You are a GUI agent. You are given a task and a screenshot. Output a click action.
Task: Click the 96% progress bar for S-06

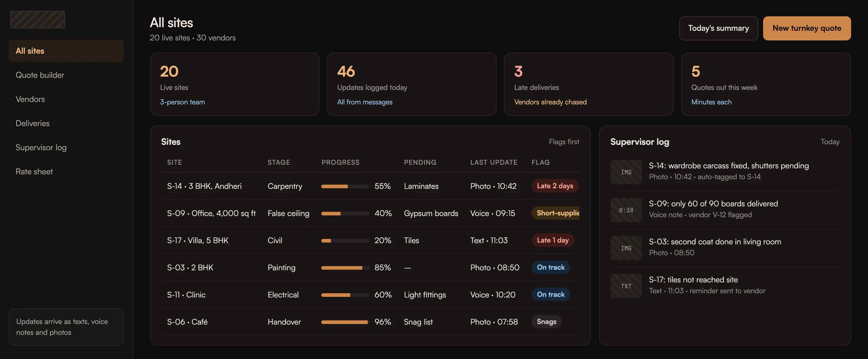click(x=345, y=322)
